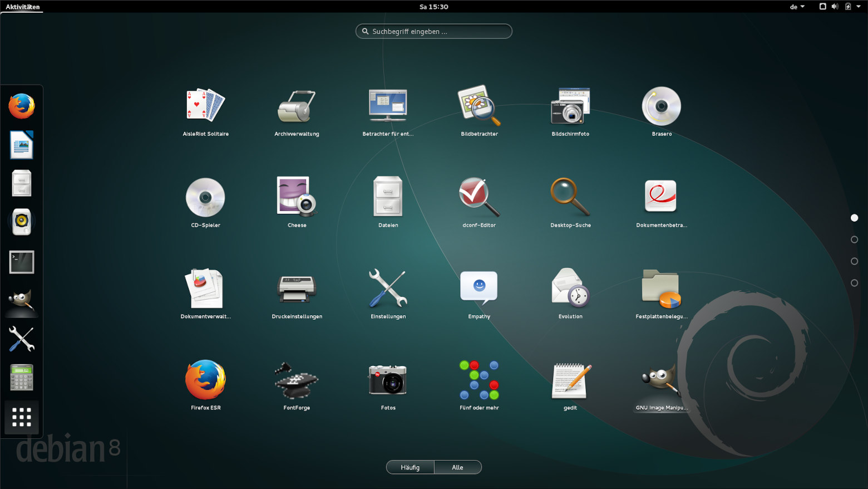Select the second page indicator dot
This screenshot has height=489, width=868.
854,239
